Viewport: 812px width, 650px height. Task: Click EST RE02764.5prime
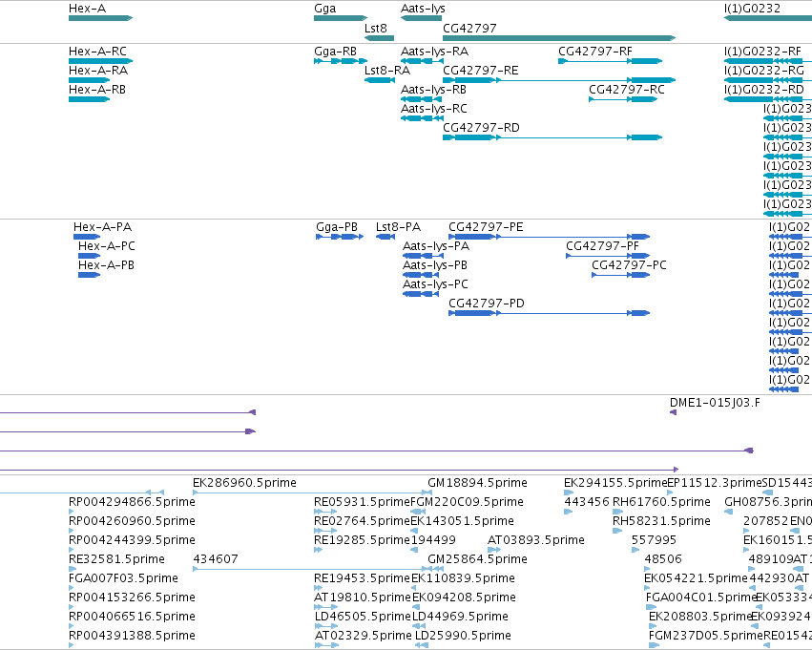tap(325, 531)
